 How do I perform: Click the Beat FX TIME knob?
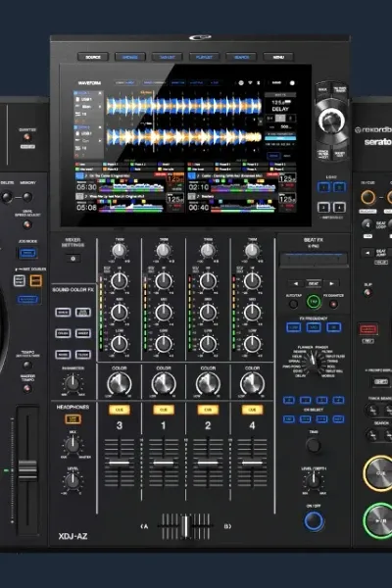tap(314, 445)
